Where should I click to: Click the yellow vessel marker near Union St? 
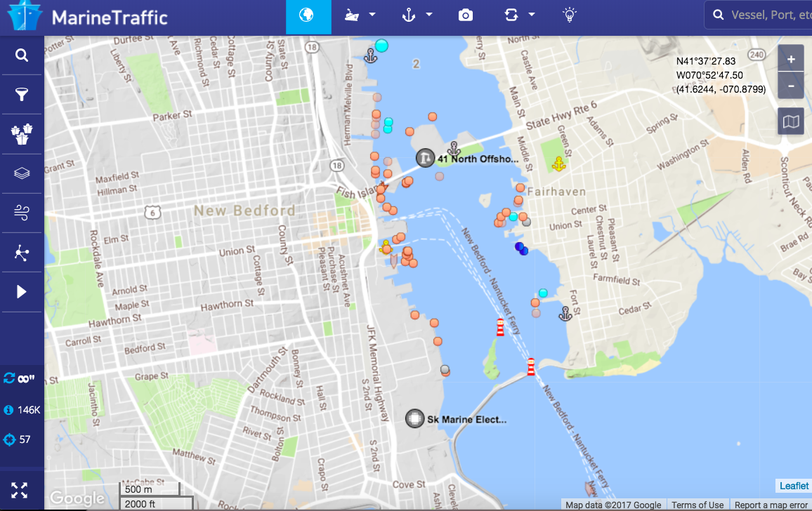(x=386, y=248)
